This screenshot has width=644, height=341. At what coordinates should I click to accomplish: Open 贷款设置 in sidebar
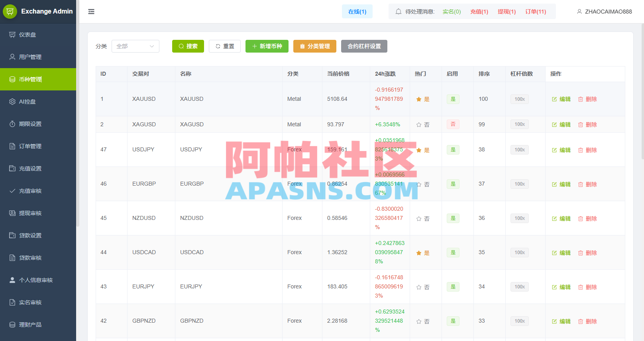click(38, 235)
